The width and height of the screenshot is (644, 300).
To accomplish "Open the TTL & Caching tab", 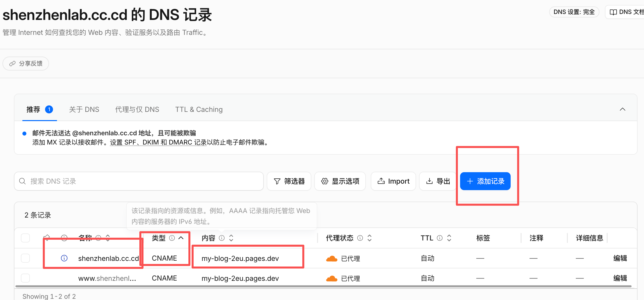I will pyautogui.click(x=199, y=109).
